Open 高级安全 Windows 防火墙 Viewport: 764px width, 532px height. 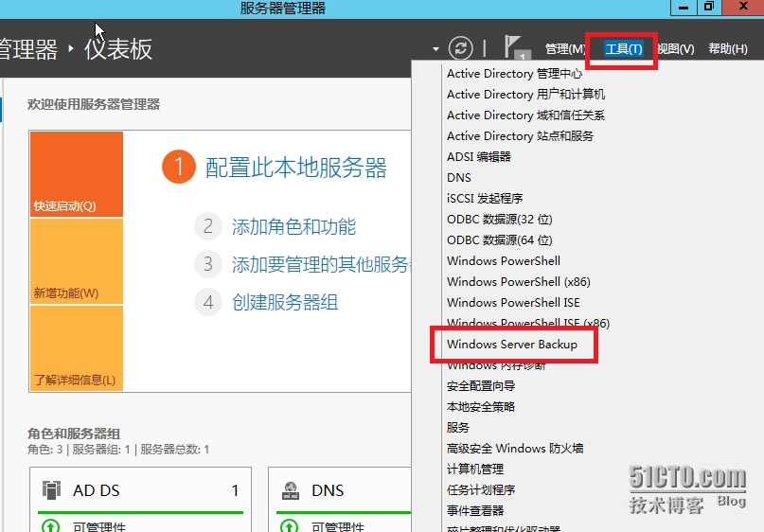coord(515,449)
